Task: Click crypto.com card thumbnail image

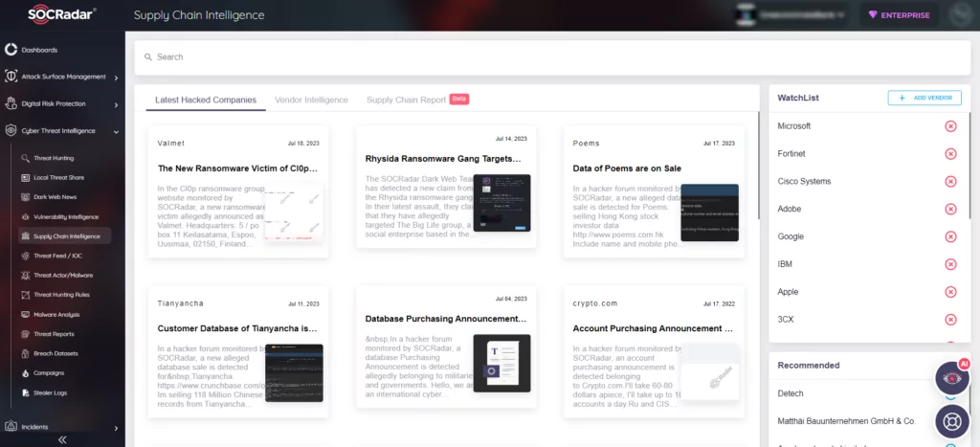Action: (x=709, y=372)
